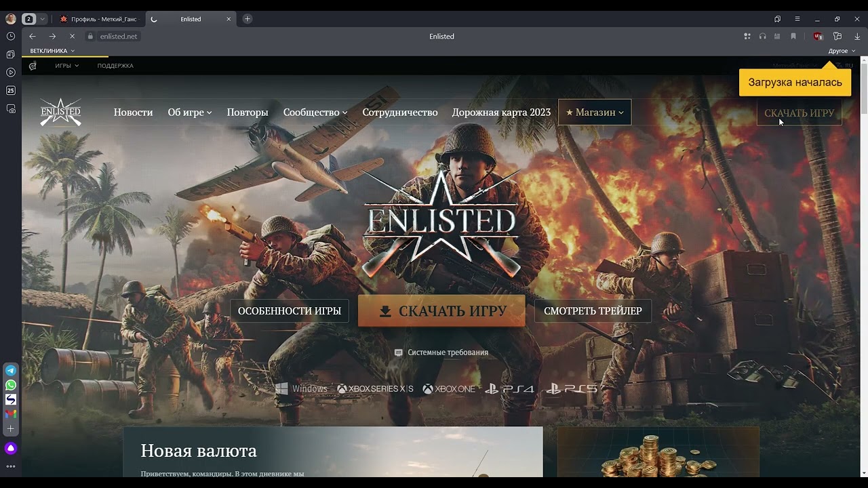Click the Enlisted logo in navigation

pyautogui.click(x=60, y=112)
